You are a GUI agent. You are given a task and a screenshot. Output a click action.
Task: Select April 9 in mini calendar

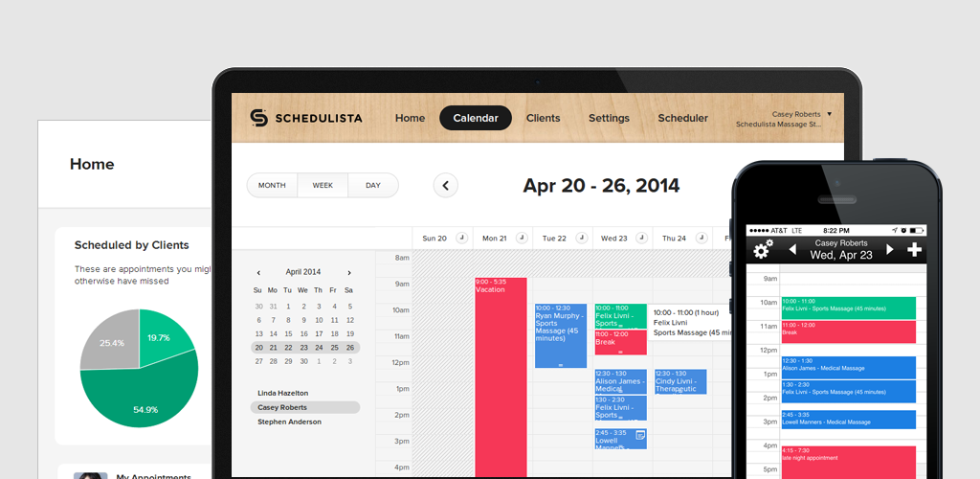pyautogui.click(x=303, y=320)
